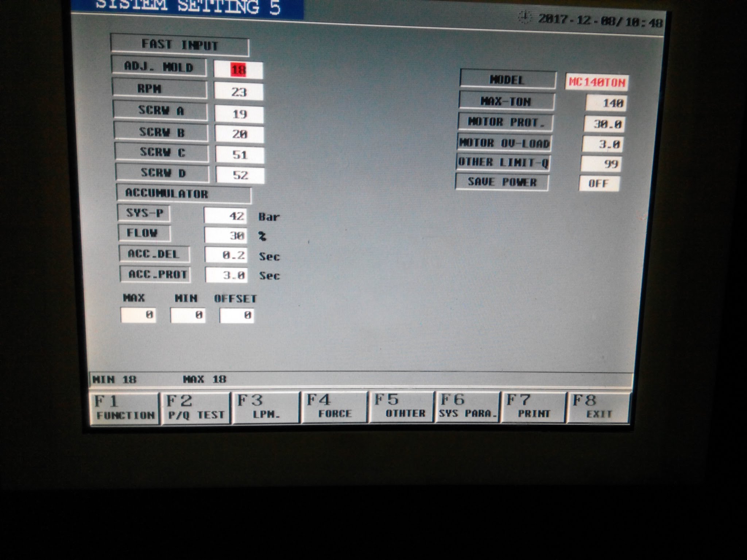Open the F2 P/Q TEST page
Image resolution: width=747 pixels, height=560 pixels.
(x=196, y=408)
